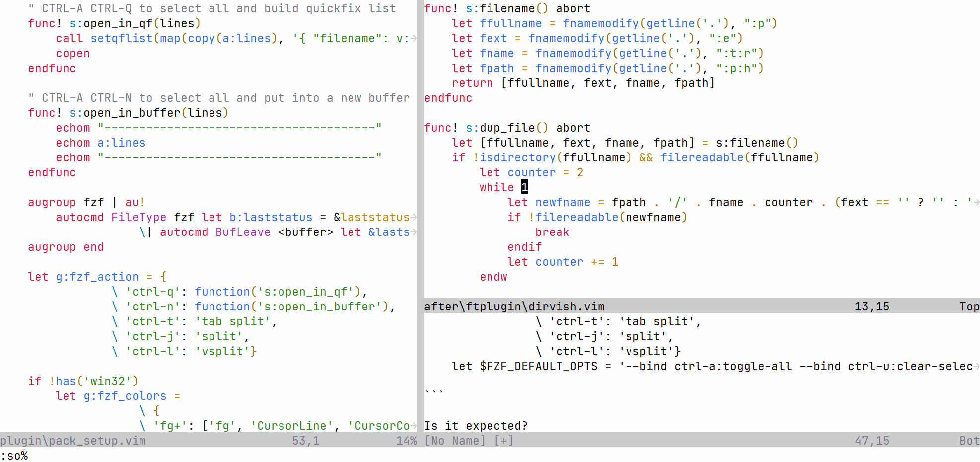Click the 'if !filereadable(newfname)' line

point(597,217)
